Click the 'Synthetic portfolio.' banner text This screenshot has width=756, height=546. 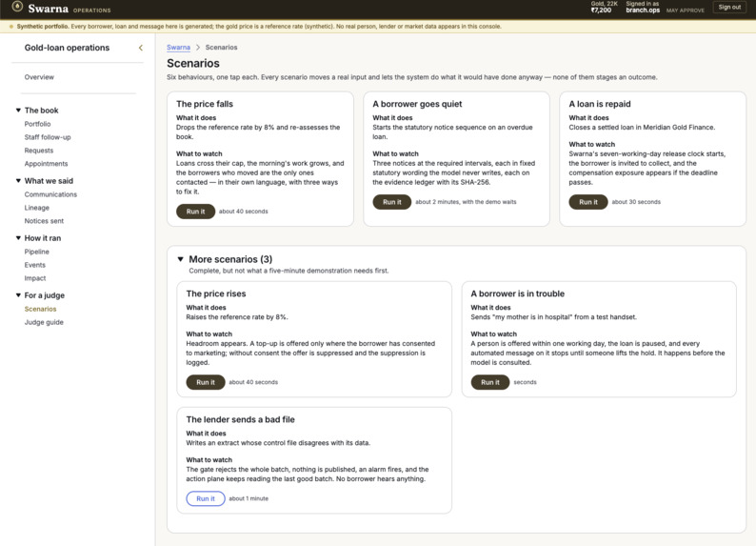[x=43, y=27]
